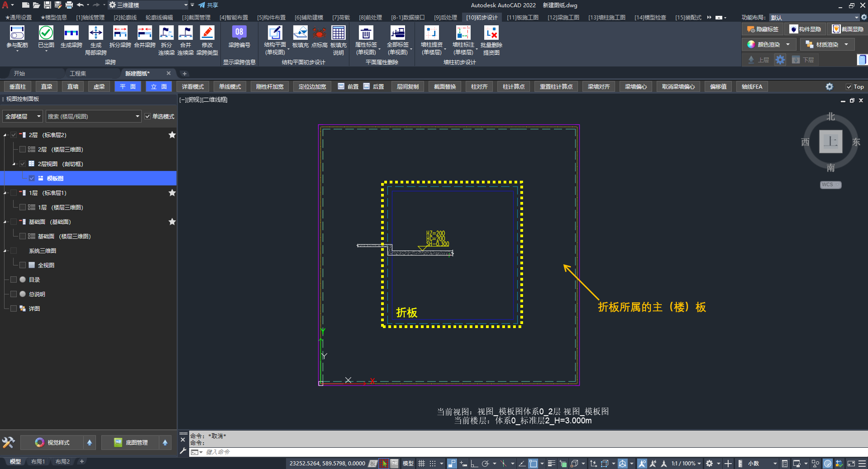Click the 批量删除提资图 icon
868x469 pixels.
[491, 33]
